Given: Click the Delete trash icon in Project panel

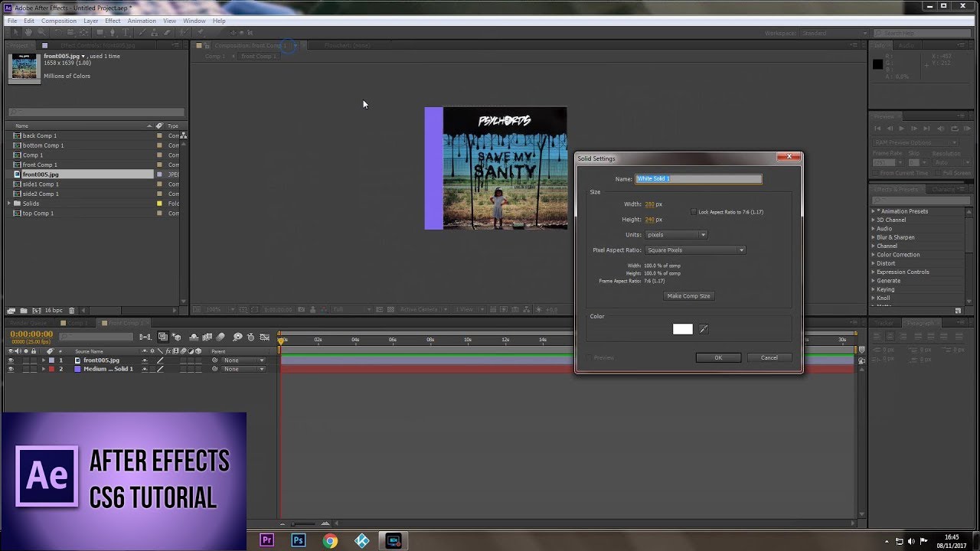Looking at the screenshot, I should point(72,311).
